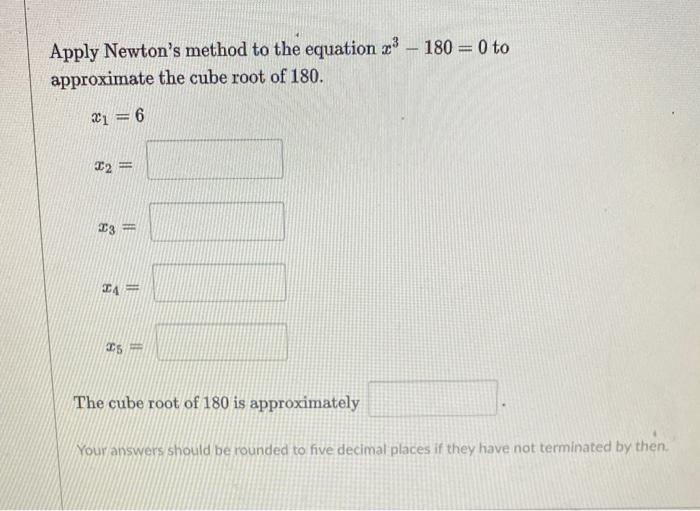Screen dimensions: 700x511
Task: Click the word Newton's in the prompt
Action: pos(142,50)
